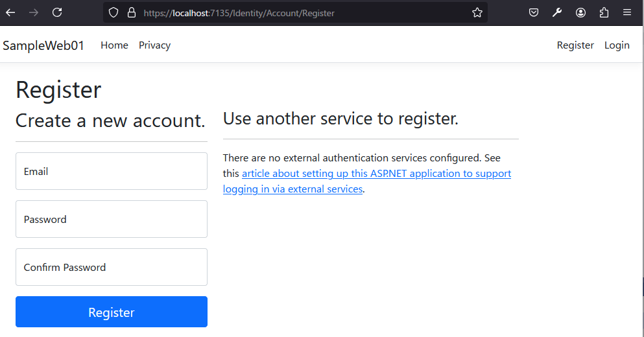Image resolution: width=644 pixels, height=337 pixels.
Task: Reload the page with the refresh icon
Action: 57,12
